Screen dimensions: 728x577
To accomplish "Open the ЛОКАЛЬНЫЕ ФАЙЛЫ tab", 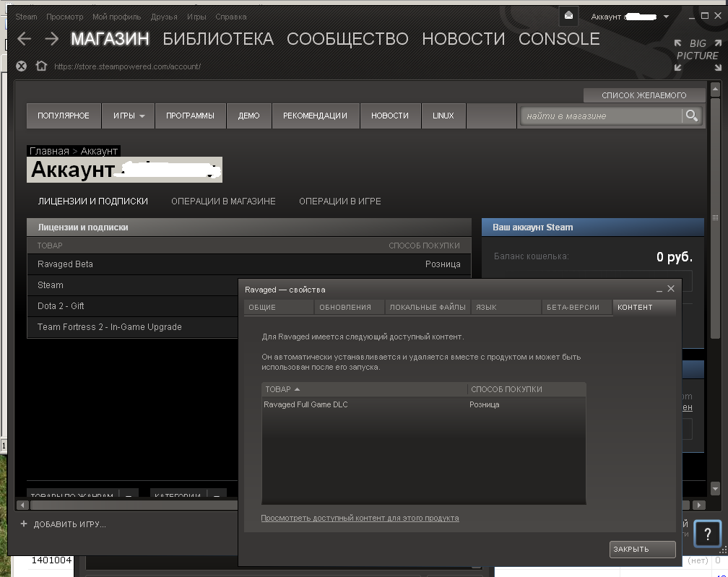I will pos(427,308).
